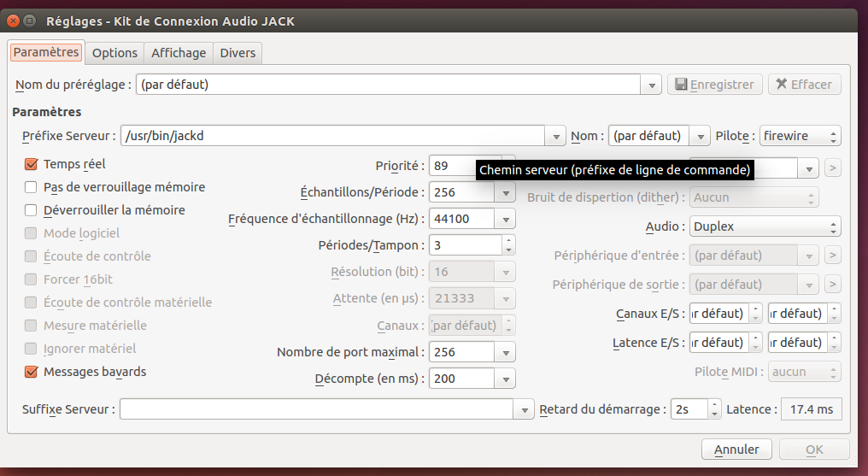Image resolution: width=868 pixels, height=476 pixels.
Task: Open the Audio Duplex selector
Action: (765, 226)
